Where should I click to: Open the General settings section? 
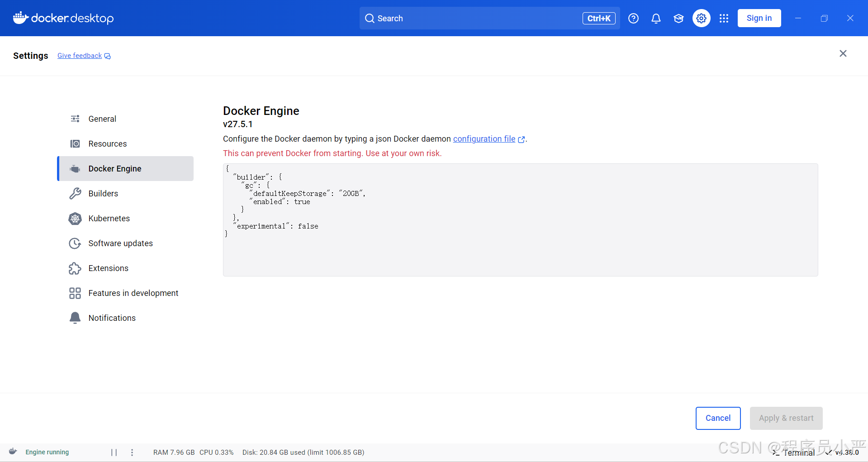[126, 119]
